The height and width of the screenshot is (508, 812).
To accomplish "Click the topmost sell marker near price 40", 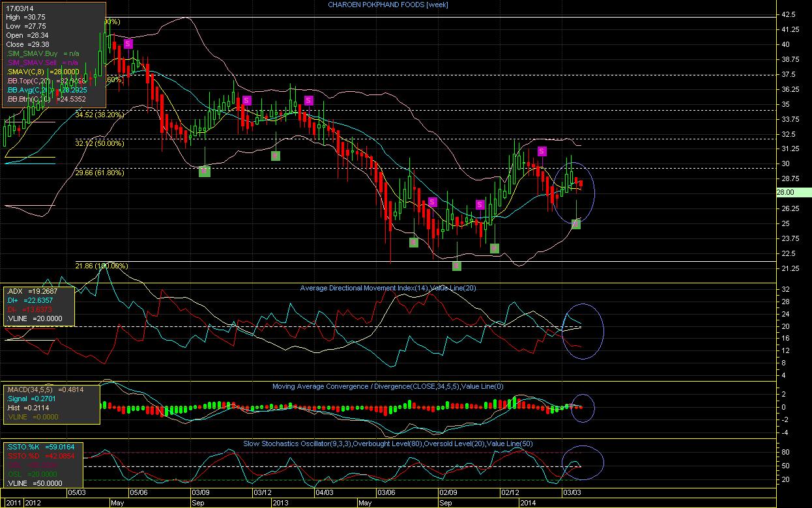I will tap(128, 44).
